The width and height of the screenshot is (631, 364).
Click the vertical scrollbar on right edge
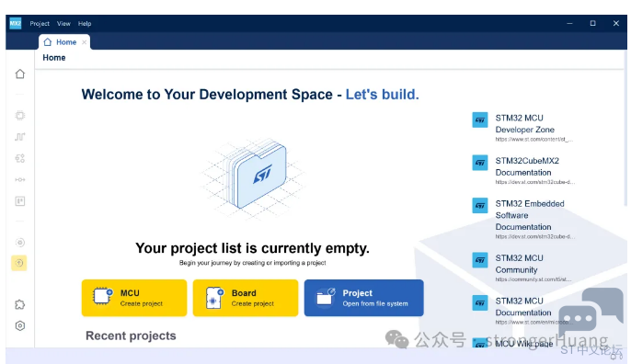pos(625,129)
